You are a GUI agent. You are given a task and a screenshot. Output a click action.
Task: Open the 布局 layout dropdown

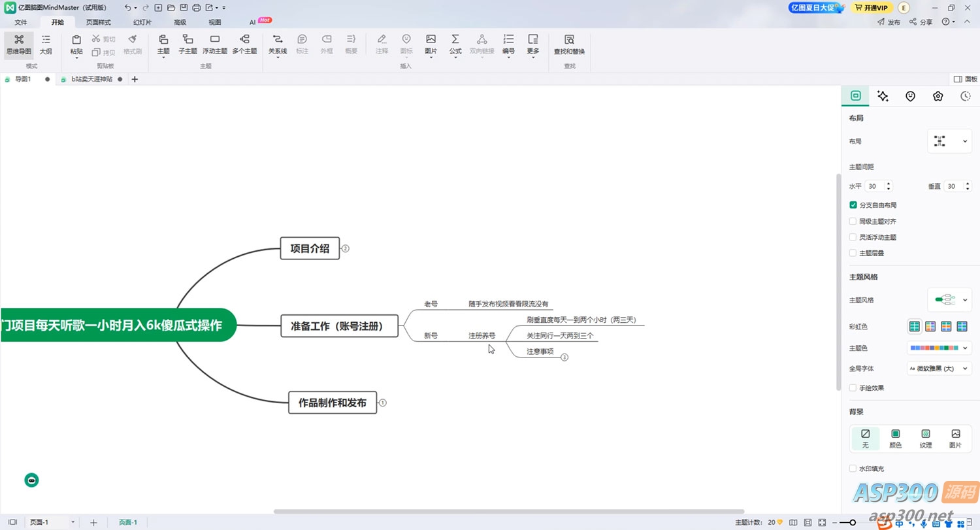tap(950, 141)
